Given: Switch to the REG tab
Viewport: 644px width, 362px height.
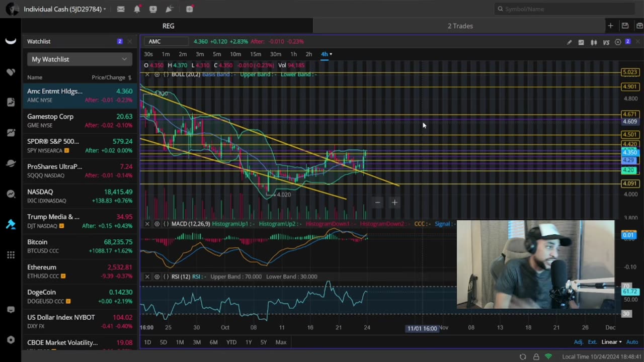Looking at the screenshot, I should click(168, 26).
